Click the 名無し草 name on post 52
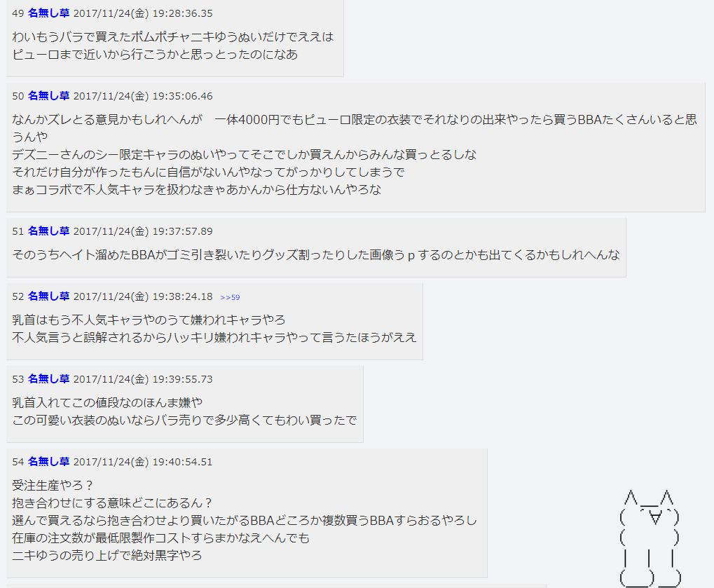 [48, 296]
